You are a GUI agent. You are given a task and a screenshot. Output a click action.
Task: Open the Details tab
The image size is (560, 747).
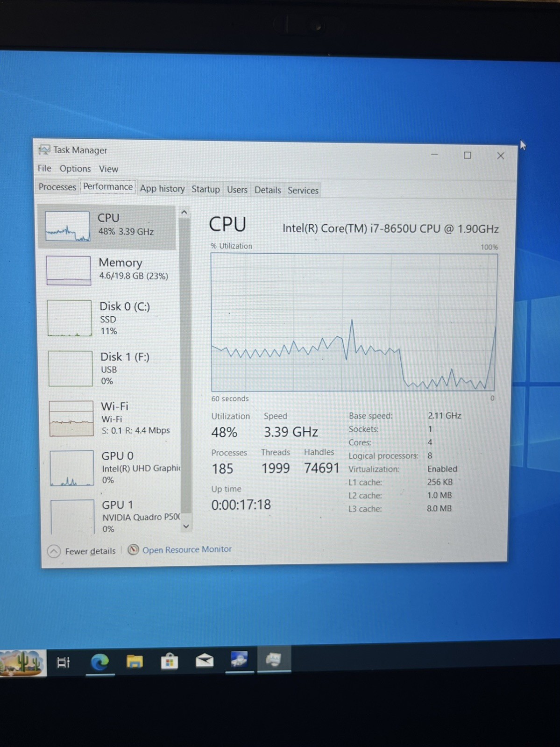click(268, 190)
